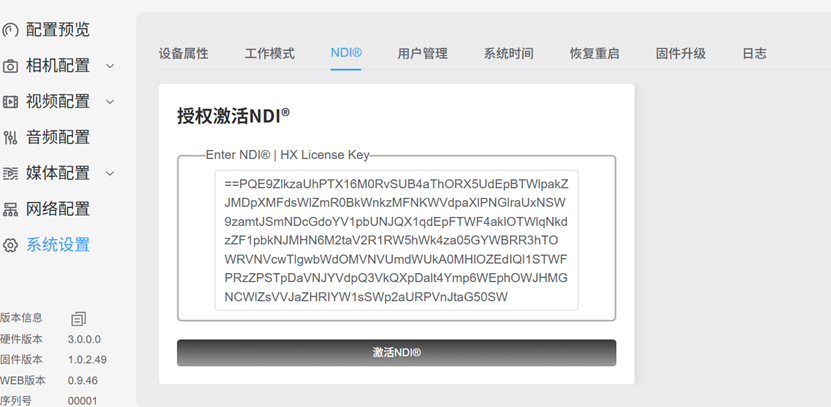The image size is (831, 407).
Task: Switch to the 固件升级 tab
Action: pos(680,53)
